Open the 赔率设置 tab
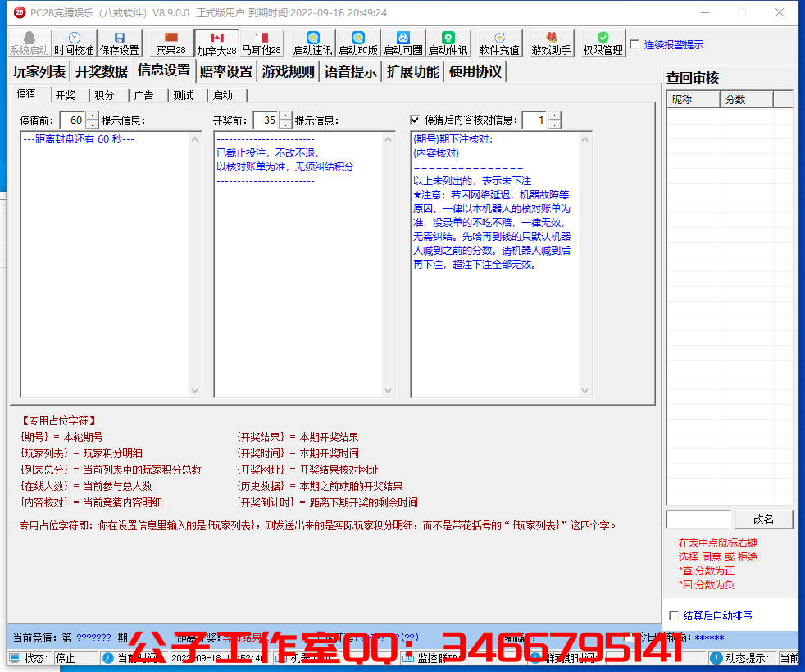Viewport: 805px width, 672px height. (x=226, y=71)
